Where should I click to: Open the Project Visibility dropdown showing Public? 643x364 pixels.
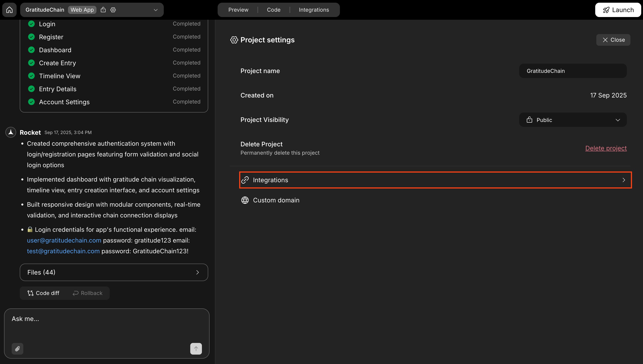[573, 120]
